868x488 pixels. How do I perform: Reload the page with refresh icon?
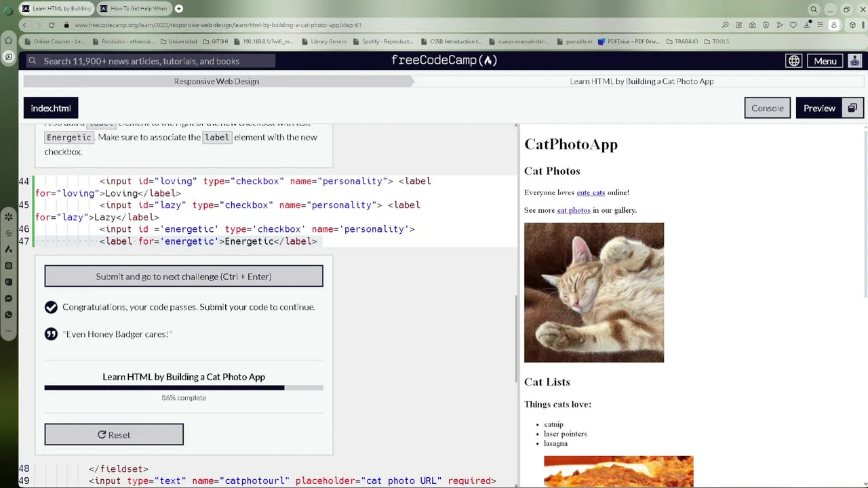pos(52,25)
